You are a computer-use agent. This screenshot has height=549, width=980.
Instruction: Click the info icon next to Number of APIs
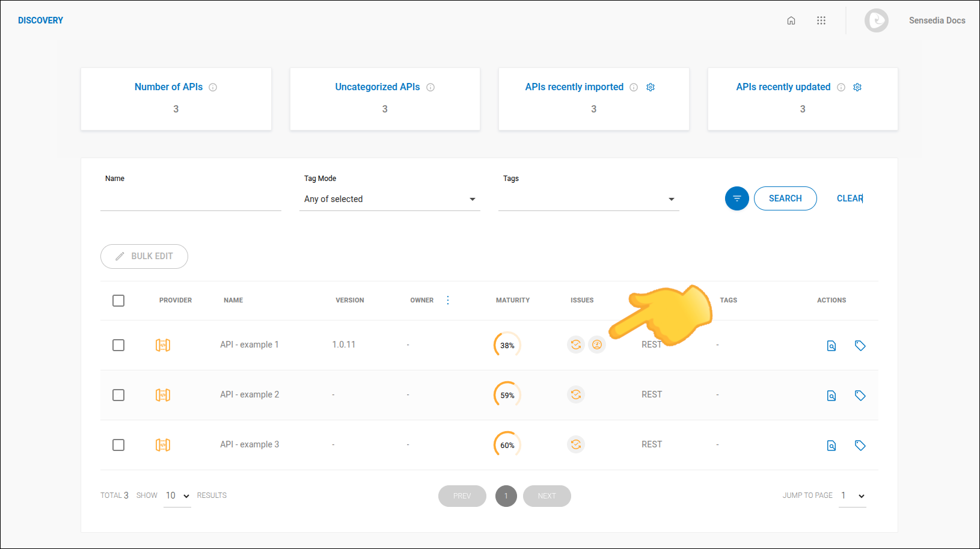tap(213, 87)
